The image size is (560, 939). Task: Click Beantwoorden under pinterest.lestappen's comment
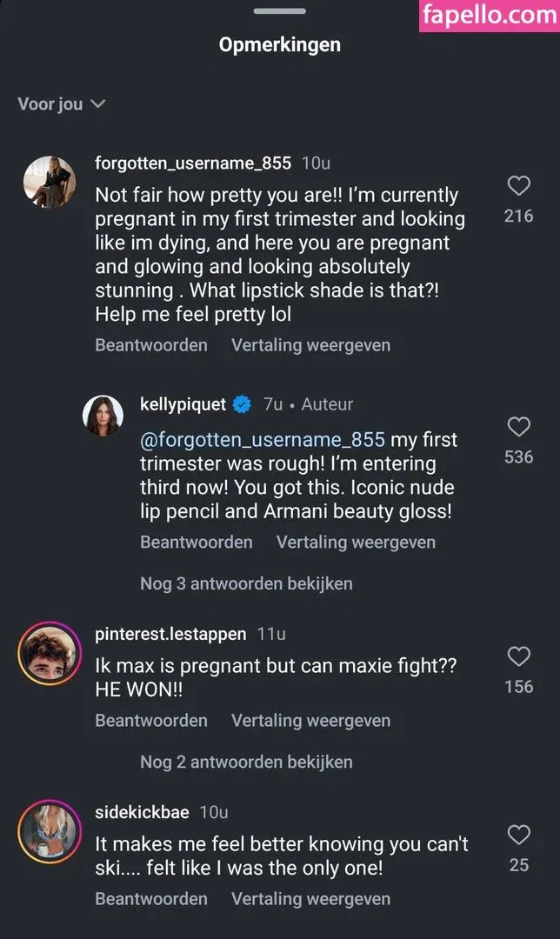click(x=151, y=720)
